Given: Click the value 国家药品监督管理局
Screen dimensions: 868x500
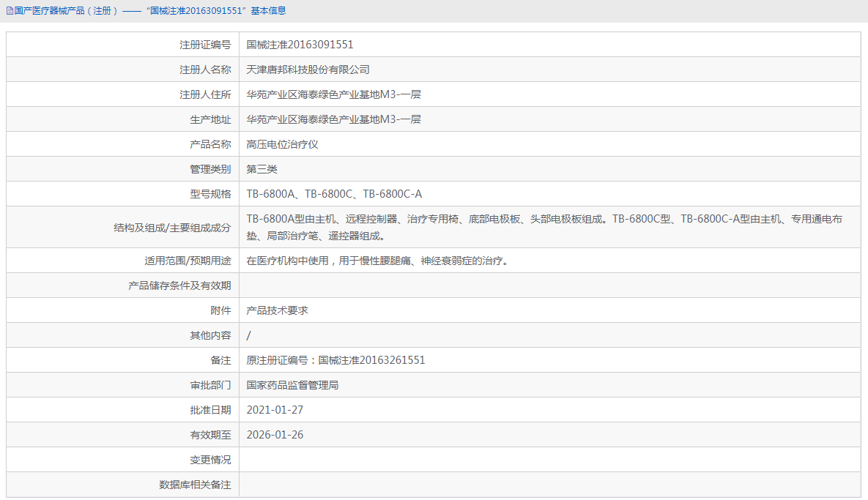Looking at the screenshot, I should [x=292, y=385].
